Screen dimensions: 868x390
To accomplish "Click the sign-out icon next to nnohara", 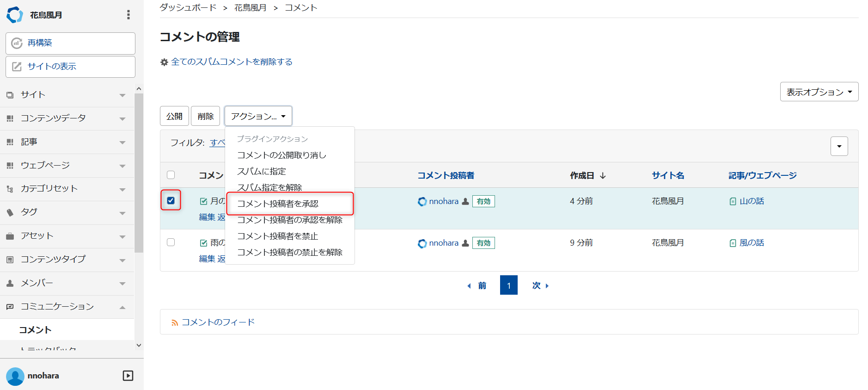I will pyautogui.click(x=128, y=376).
